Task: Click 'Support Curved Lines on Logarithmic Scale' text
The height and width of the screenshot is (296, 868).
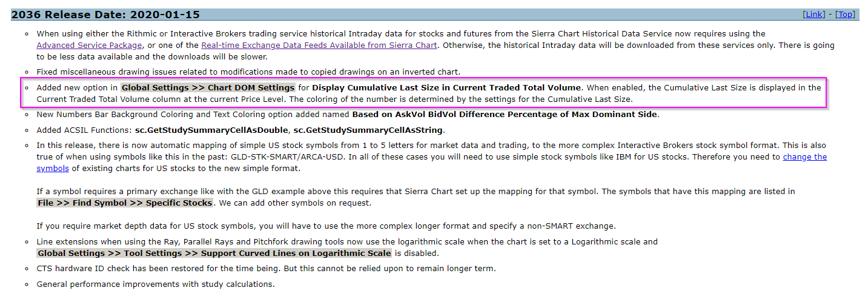Action: click(x=296, y=253)
